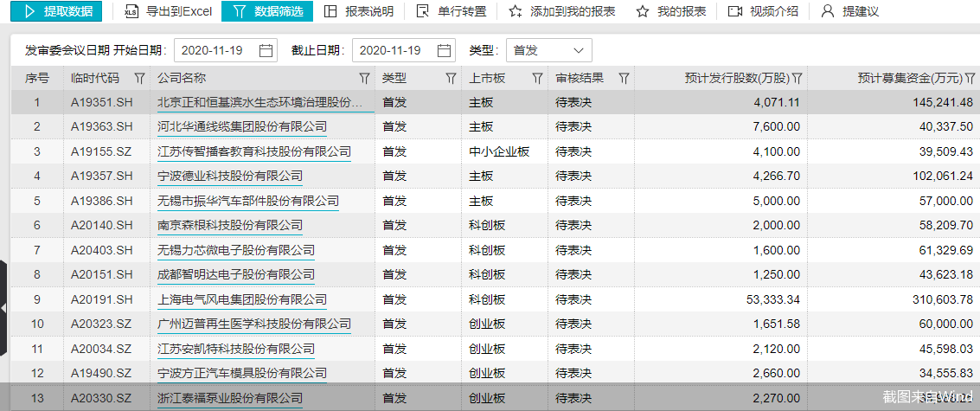Open the 北京正和恒基滨水生态环境治理 company link
This screenshot has height=411, width=980.
[259, 103]
